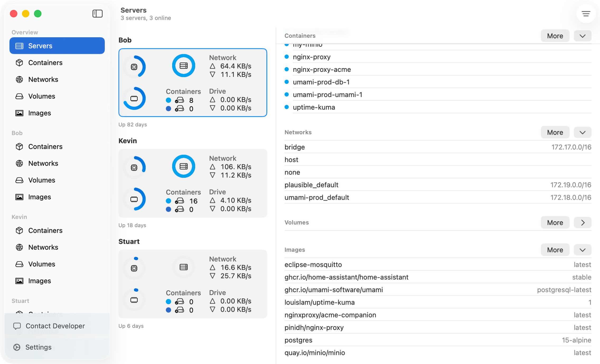Viewport: 600px width, 364px height.
Task: Collapse the Networks section chevron
Action: (x=583, y=132)
